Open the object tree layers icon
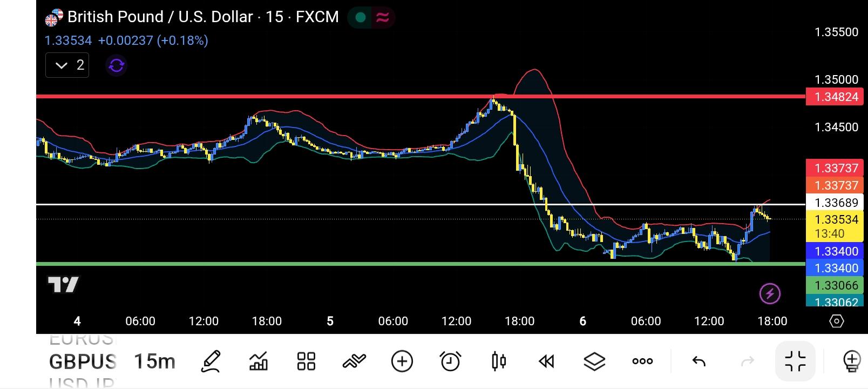Image resolution: width=868 pixels, height=389 pixels. pos(594,361)
